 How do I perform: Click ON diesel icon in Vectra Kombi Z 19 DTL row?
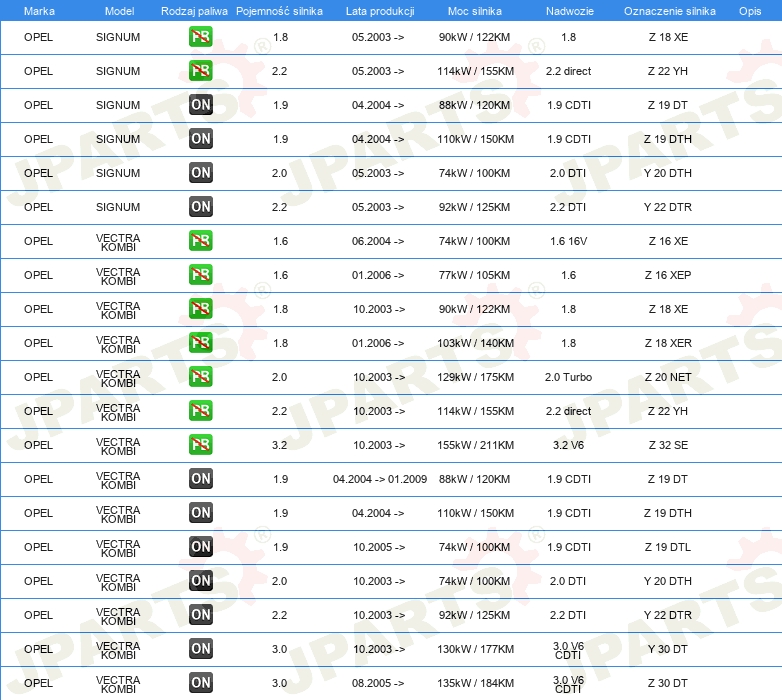click(x=200, y=546)
